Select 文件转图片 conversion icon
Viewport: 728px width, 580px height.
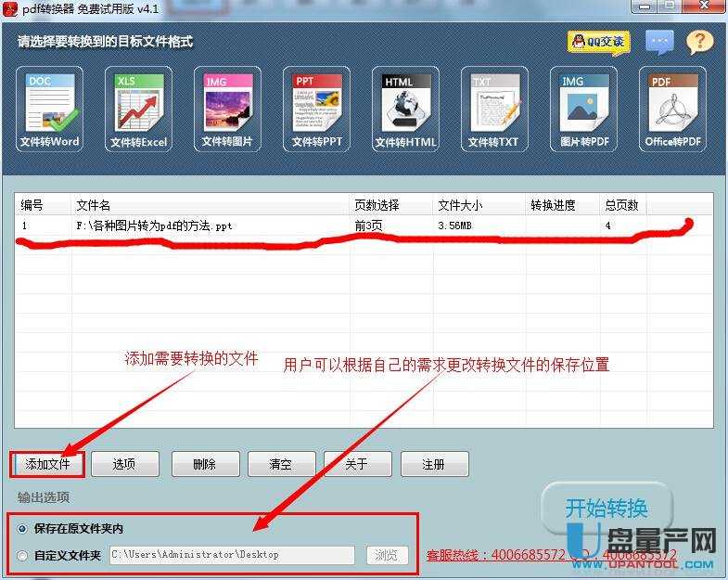tap(227, 109)
